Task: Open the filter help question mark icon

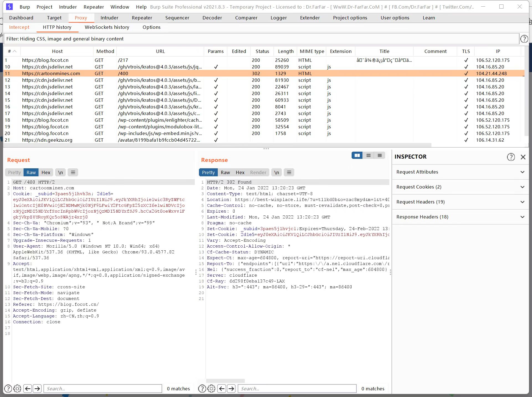Action: click(x=524, y=39)
